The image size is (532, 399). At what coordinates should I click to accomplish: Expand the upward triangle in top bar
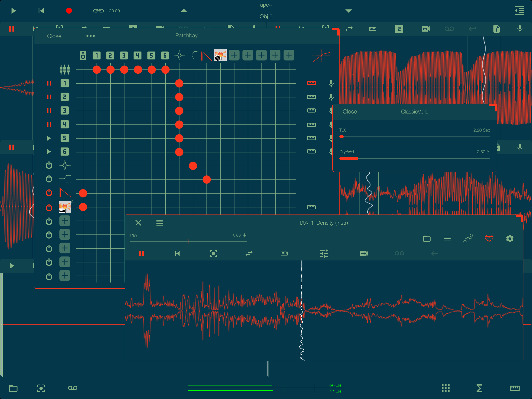tap(184, 11)
